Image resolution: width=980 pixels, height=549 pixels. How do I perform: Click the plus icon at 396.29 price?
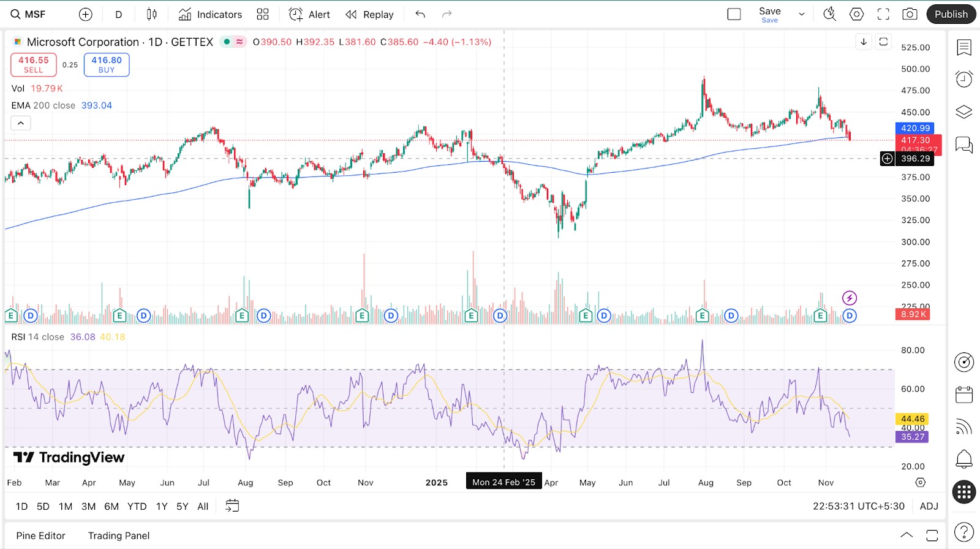888,159
